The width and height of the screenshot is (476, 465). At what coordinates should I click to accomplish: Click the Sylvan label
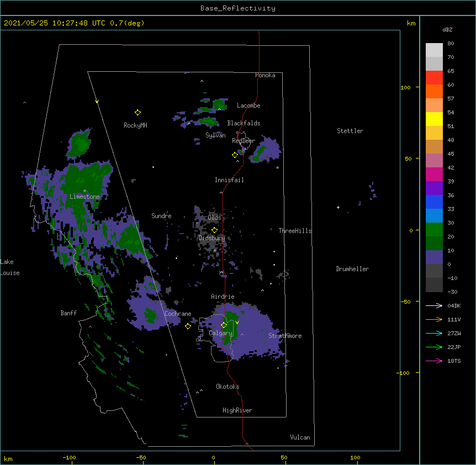(215, 135)
